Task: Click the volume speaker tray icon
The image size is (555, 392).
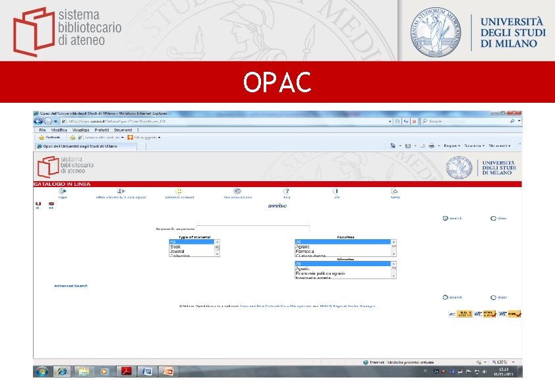Action: tap(484, 372)
